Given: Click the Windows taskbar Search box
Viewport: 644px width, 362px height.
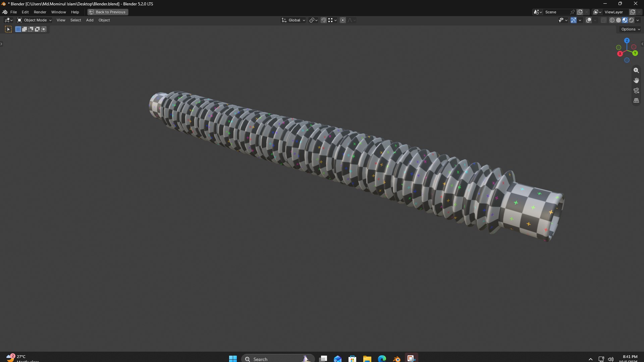Looking at the screenshot, I should point(278,359).
